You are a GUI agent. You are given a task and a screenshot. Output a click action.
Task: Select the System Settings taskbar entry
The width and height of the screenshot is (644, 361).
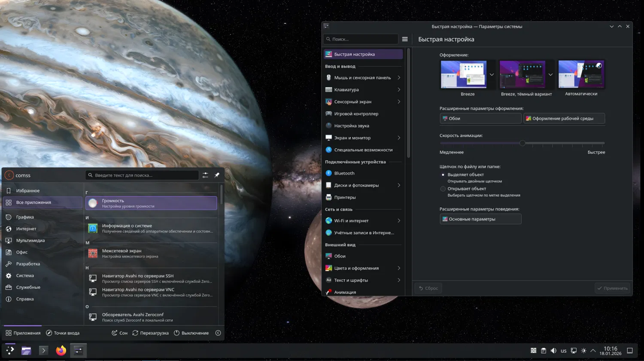pos(78,350)
